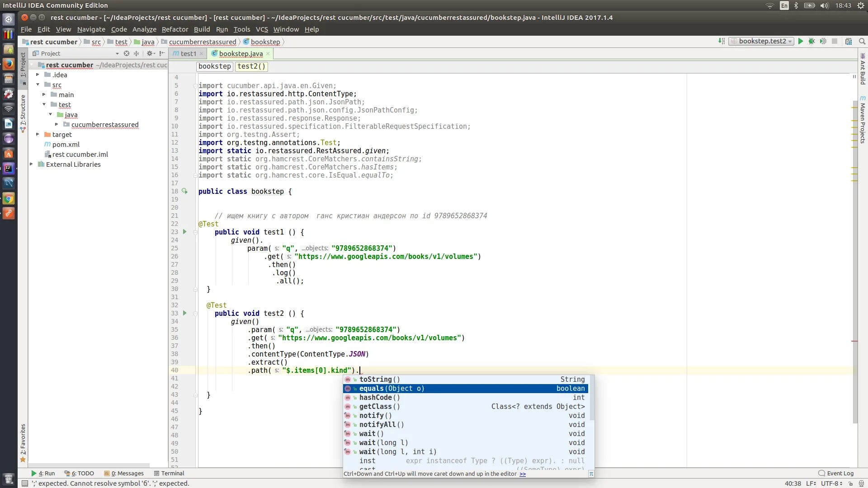The image size is (868, 488).
Task: Choose toString() from the completion popup
Action: click(466, 380)
